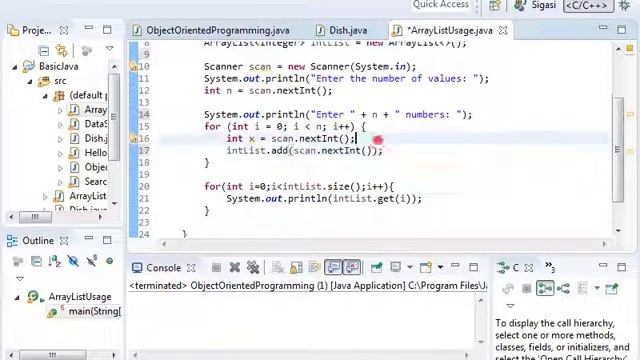640x360 pixels.
Task: Open Call Hierarchy view menu triangle
Action: coord(510,306)
